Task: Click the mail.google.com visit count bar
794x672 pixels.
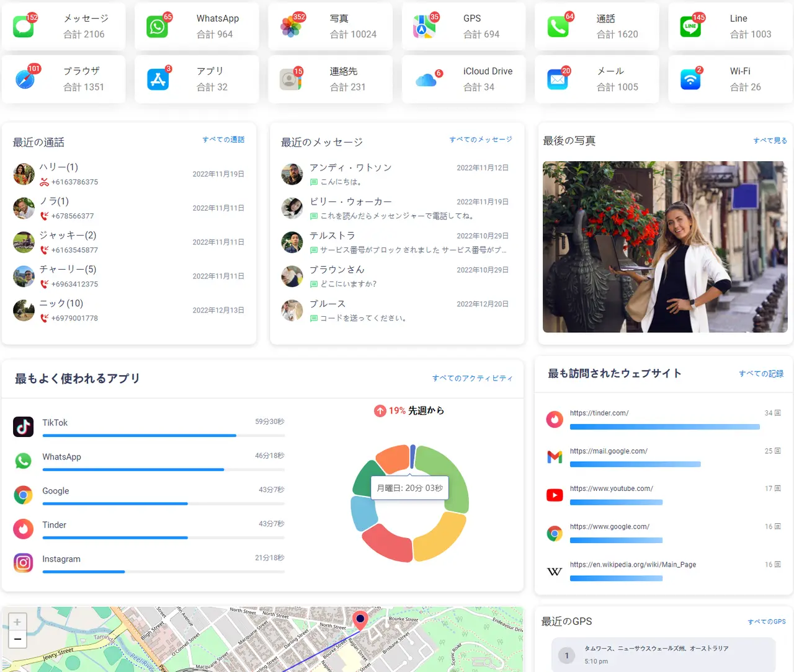Action: point(635,464)
